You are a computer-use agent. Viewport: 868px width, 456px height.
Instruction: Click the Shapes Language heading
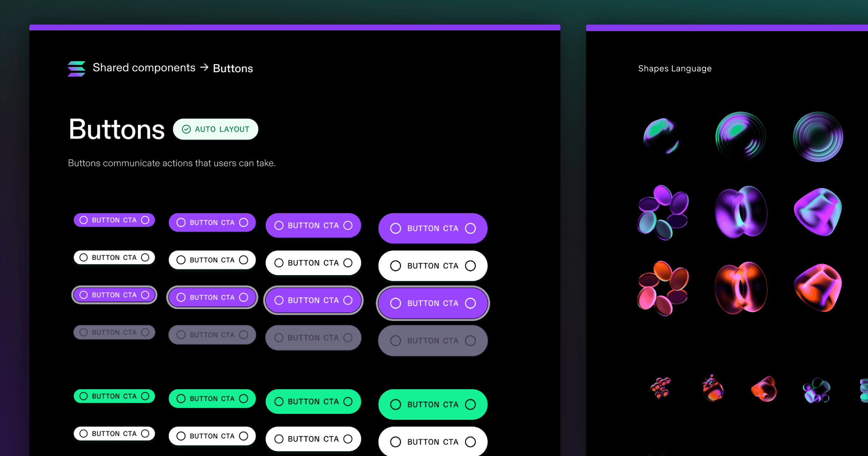pos(675,68)
